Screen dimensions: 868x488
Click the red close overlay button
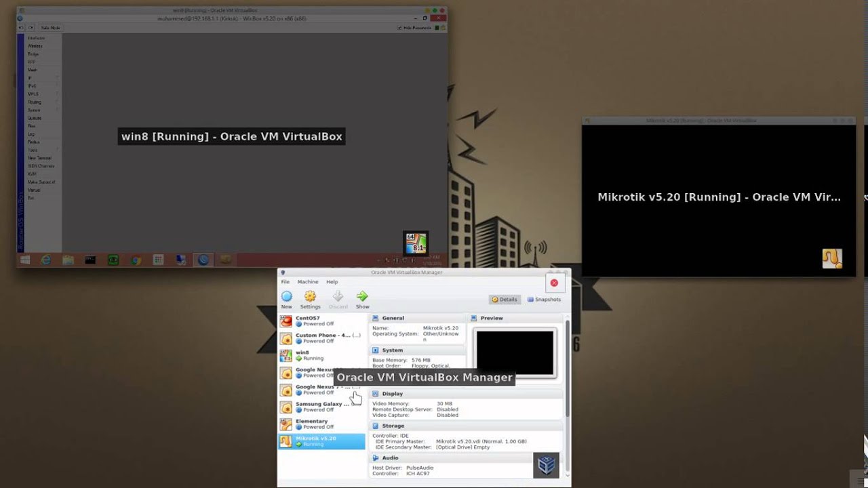554,283
